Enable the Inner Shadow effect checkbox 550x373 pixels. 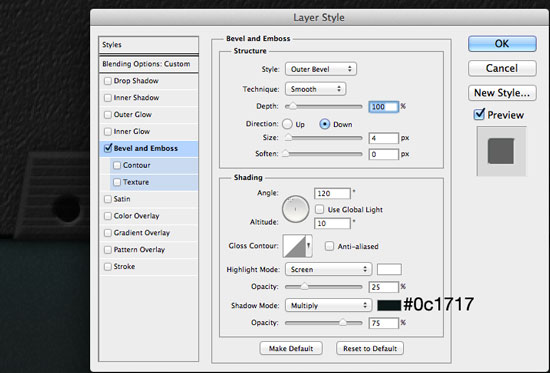click(108, 98)
